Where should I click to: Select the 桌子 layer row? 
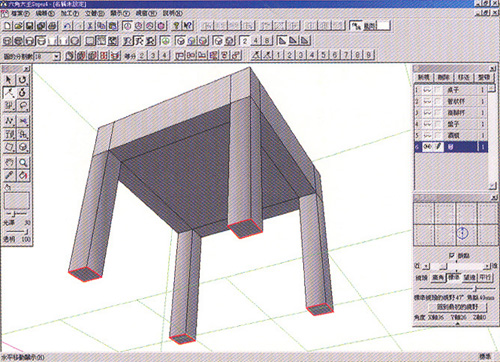[451, 90]
